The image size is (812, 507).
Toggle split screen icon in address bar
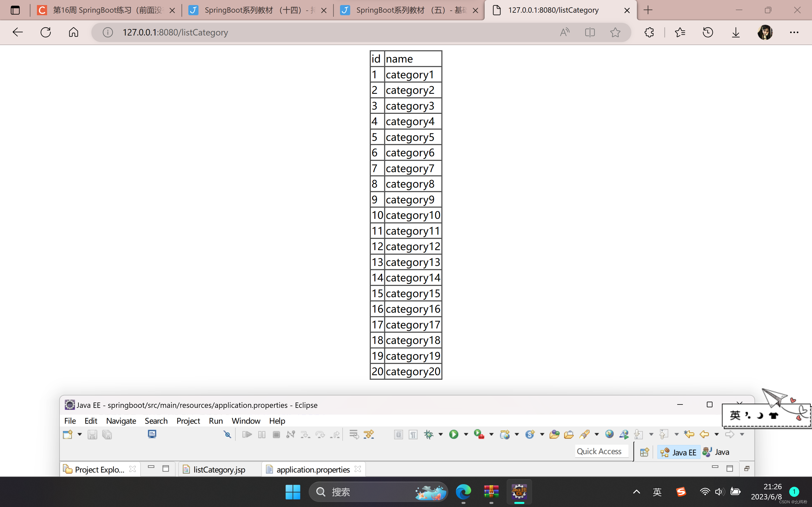[590, 32]
